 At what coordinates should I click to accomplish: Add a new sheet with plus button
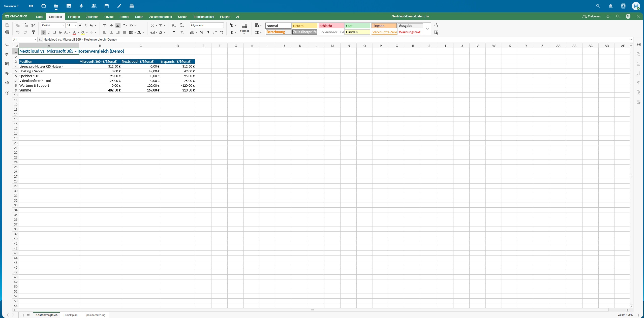[x=23, y=315]
